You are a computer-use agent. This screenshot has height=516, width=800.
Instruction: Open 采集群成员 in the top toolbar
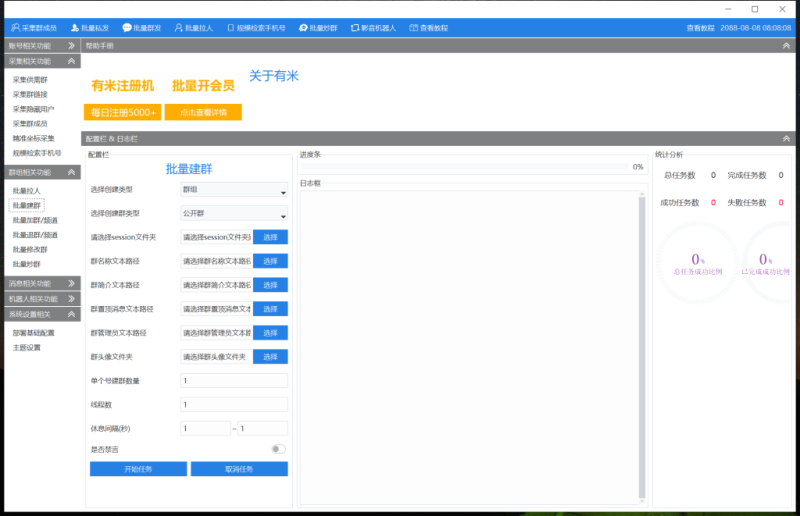click(x=34, y=28)
